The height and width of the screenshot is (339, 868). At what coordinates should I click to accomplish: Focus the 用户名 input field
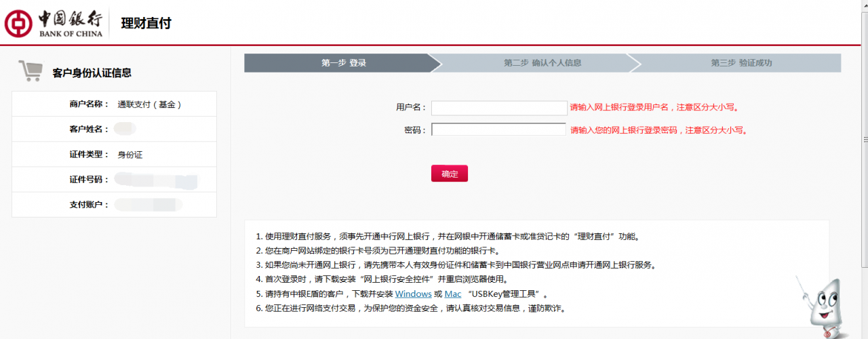click(x=499, y=108)
